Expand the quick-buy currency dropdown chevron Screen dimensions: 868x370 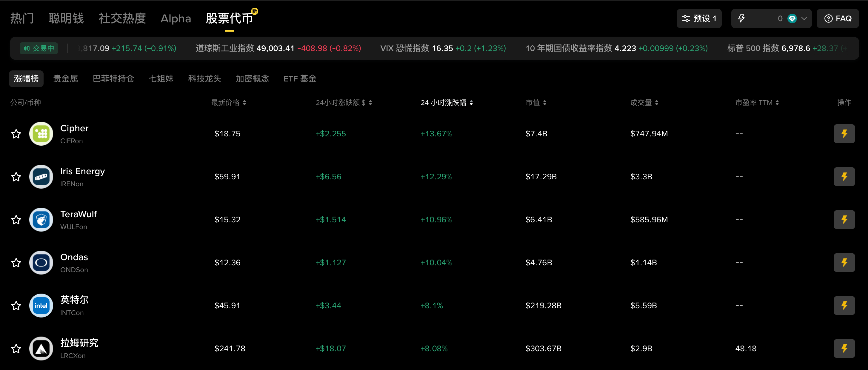pyautogui.click(x=804, y=18)
